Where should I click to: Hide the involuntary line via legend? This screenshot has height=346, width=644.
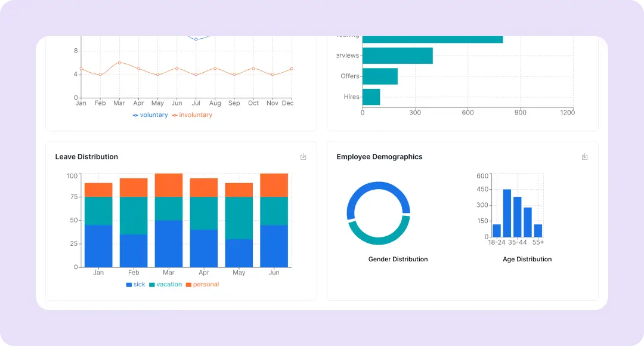(x=192, y=115)
